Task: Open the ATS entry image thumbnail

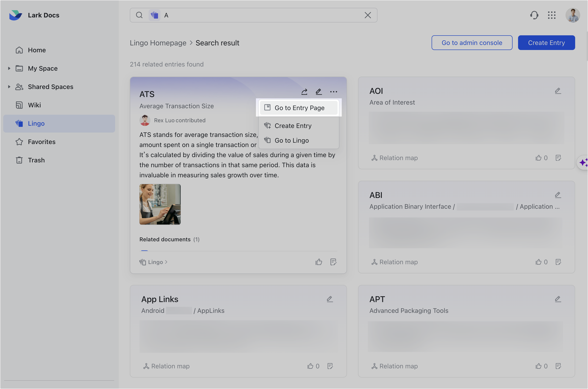Action: click(x=160, y=204)
